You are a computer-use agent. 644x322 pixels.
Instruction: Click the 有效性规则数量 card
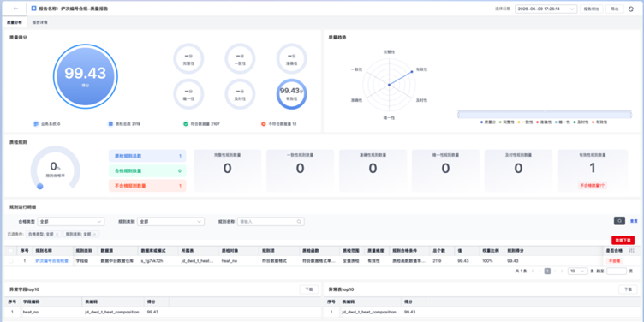pos(593,170)
